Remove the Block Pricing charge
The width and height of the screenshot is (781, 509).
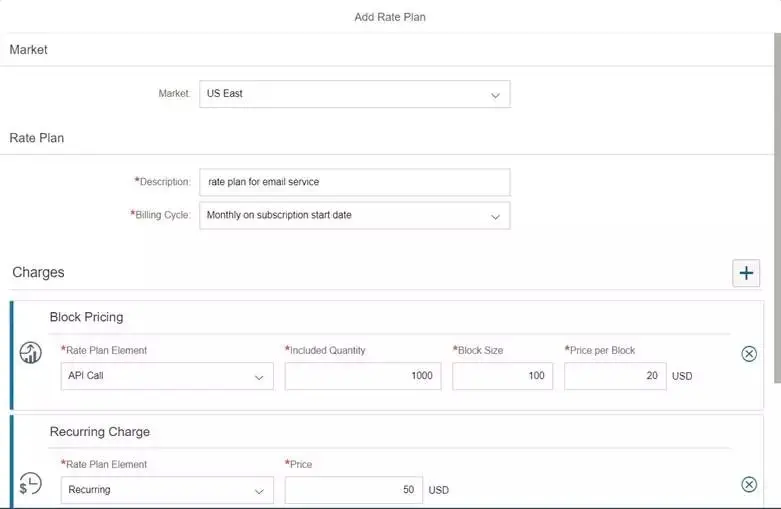click(749, 354)
